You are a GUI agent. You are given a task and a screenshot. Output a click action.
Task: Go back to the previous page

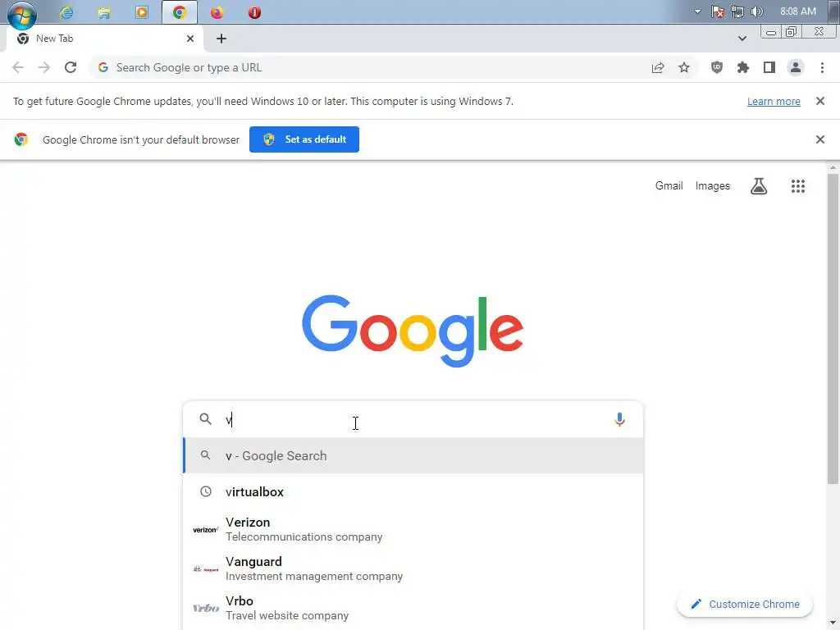coord(18,67)
